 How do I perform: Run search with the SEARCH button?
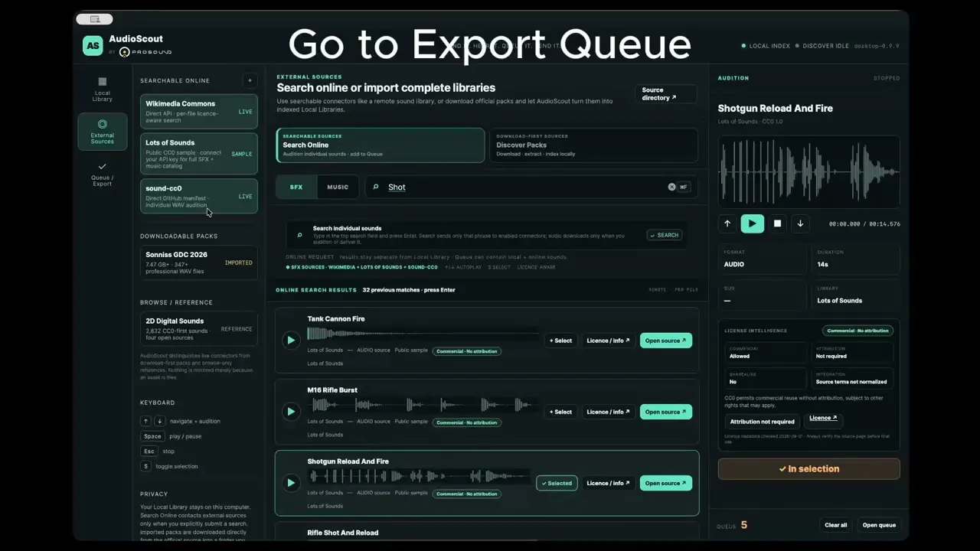665,235
